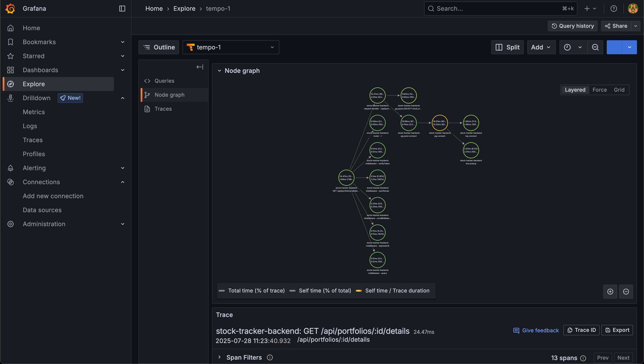Click the Explore compass icon
The width and height of the screenshot is (644, 364).
click(10, 84)
